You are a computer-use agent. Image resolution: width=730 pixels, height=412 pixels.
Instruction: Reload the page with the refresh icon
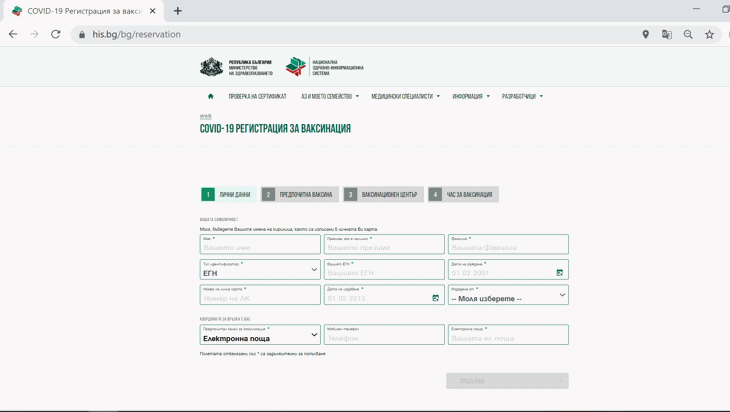pos(55,34)
